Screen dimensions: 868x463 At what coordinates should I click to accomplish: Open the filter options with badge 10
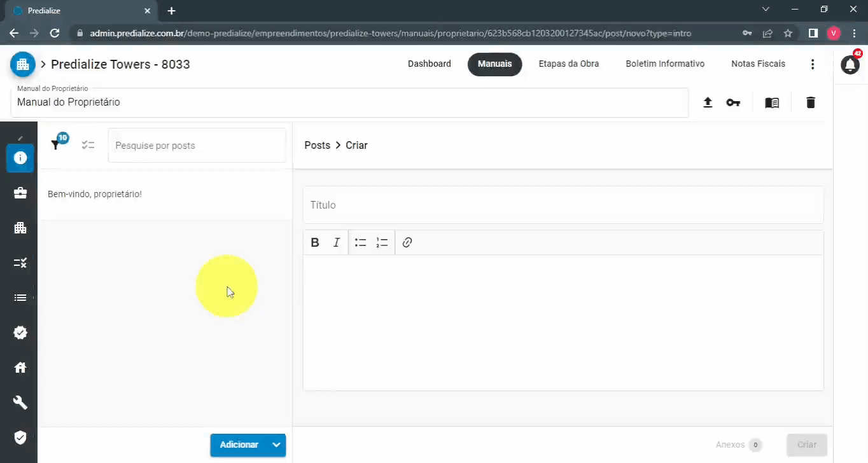tap(56, 145)
